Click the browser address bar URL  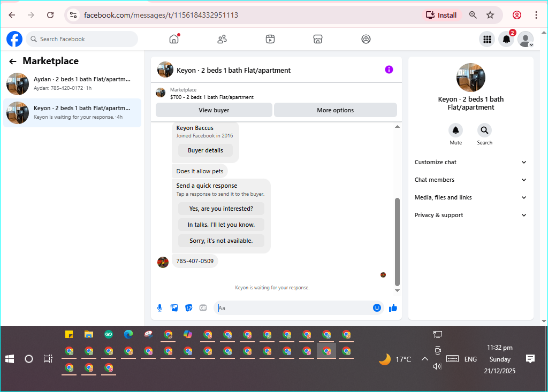[161, 15]
